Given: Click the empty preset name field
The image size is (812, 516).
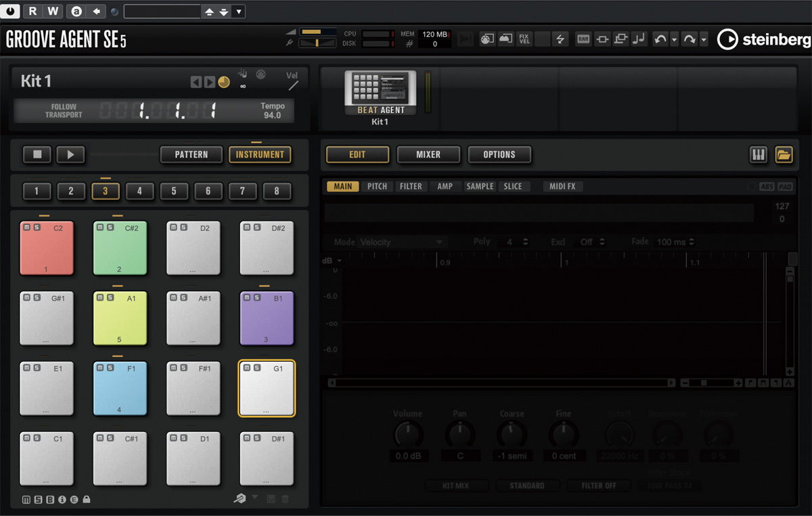Looking at the screenshot, I should click(162, 12).
